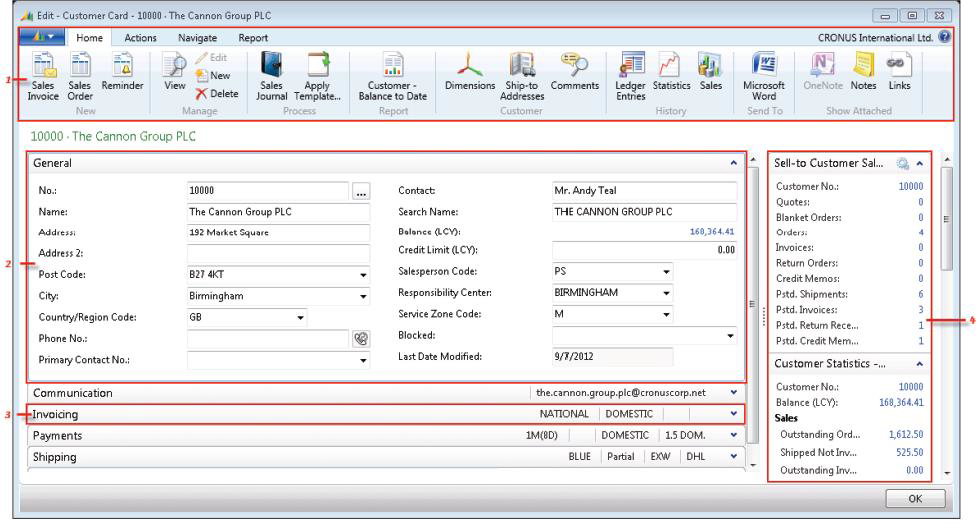Click in the Contact field
Screen dimensions: 979x525
[x=644, y=191]
